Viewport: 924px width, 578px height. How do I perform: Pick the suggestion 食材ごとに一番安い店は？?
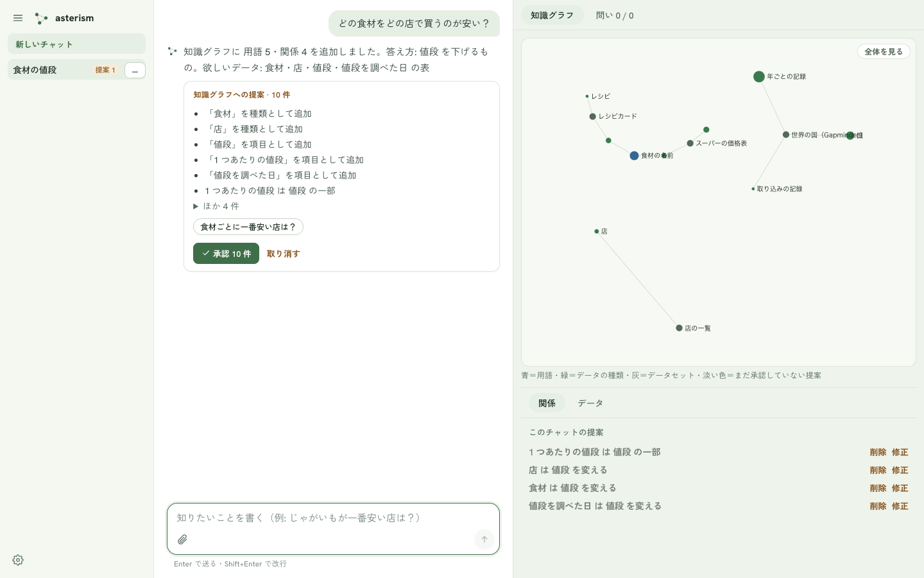(248, 227)
